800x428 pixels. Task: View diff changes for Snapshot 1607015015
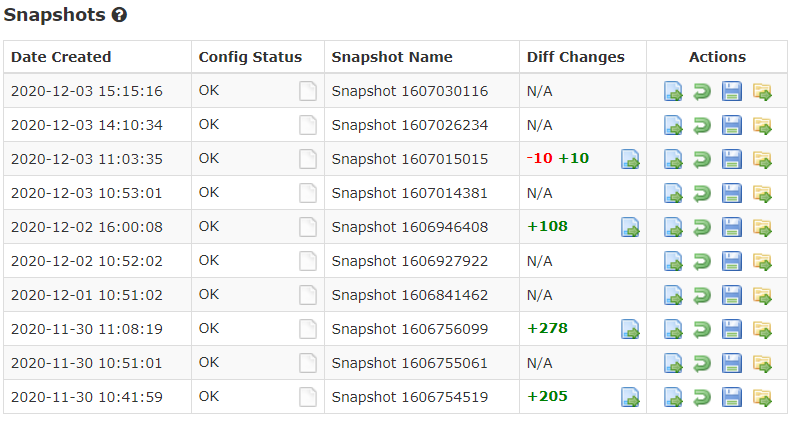pos(630,160)
